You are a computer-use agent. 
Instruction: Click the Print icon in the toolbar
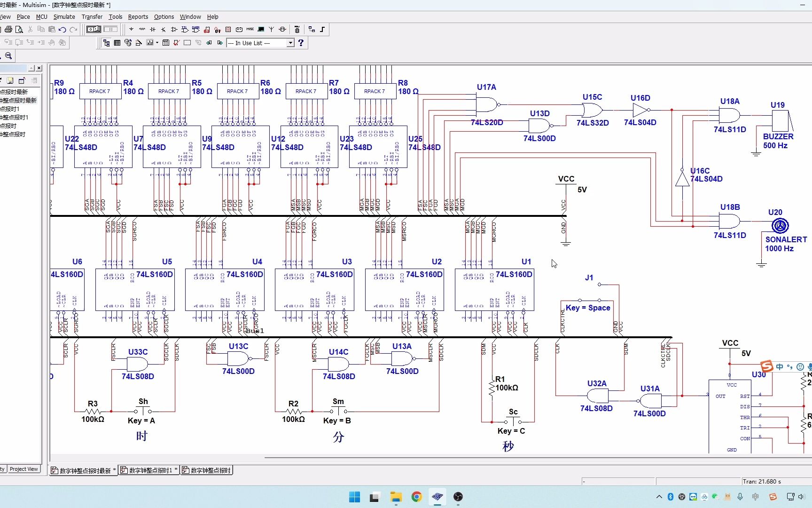tap(8, 29)
